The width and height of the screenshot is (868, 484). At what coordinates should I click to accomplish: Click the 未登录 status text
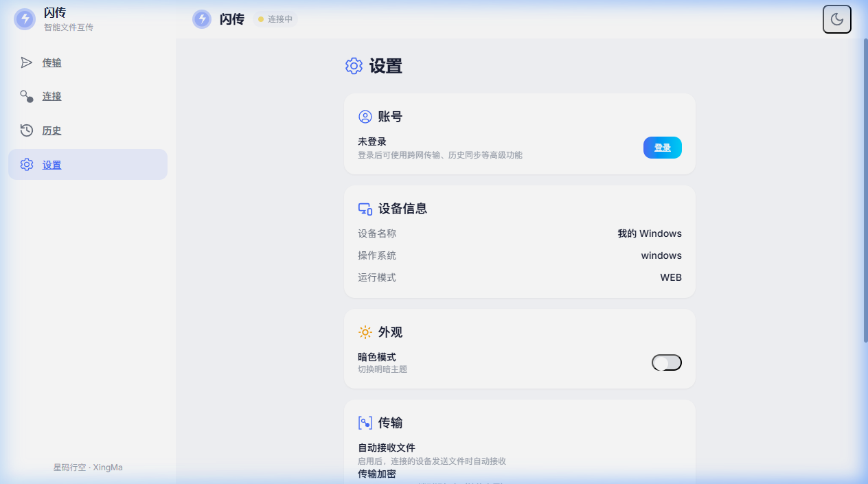[372, 141]
